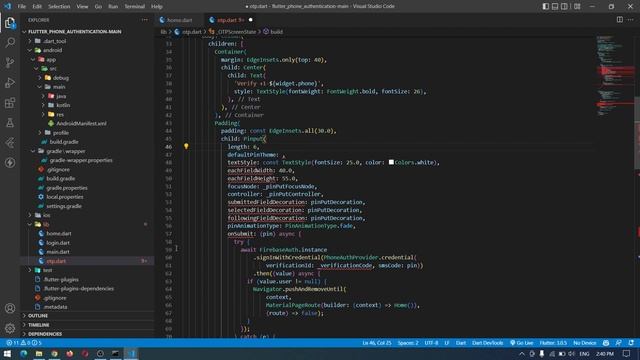Toggle Secondary Side Bar layout icon
Viewport: 640px width, 360px height.
pyautogui.click(x=564, y=6)
